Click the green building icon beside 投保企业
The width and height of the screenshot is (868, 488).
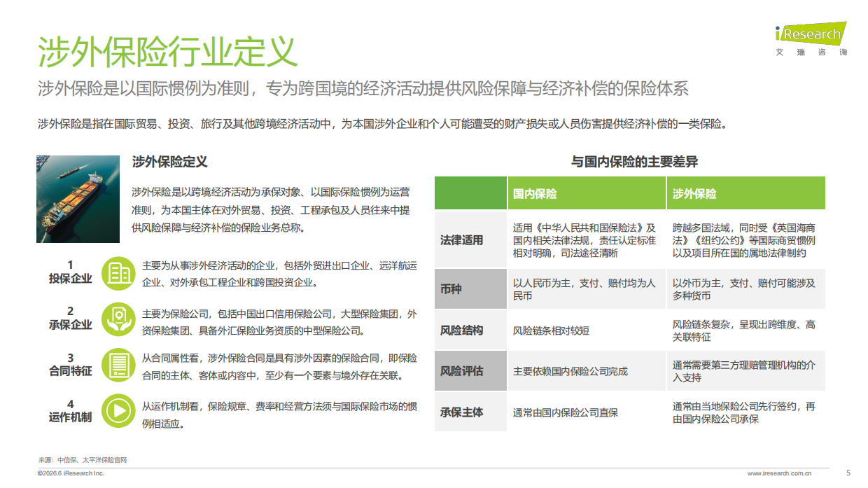pyautogui.click(x=118, y=273)
